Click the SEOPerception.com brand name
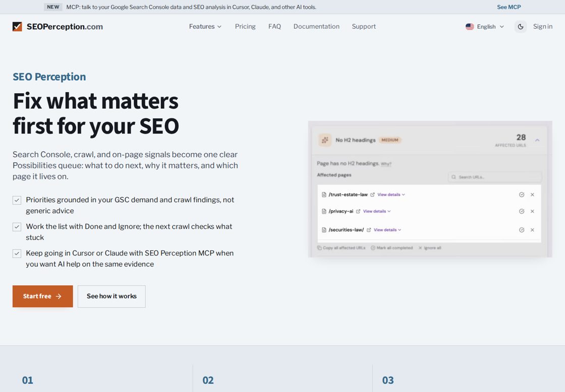The height and width of the screenshot is (392, 565). [x=65, y=27]
